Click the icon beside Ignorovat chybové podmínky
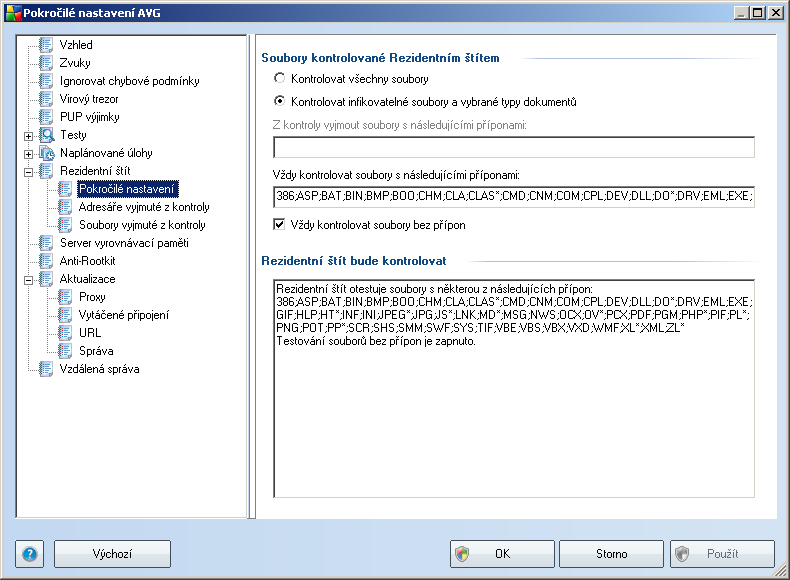Viewport: 790px width, 580px height. tap(46, 81)
